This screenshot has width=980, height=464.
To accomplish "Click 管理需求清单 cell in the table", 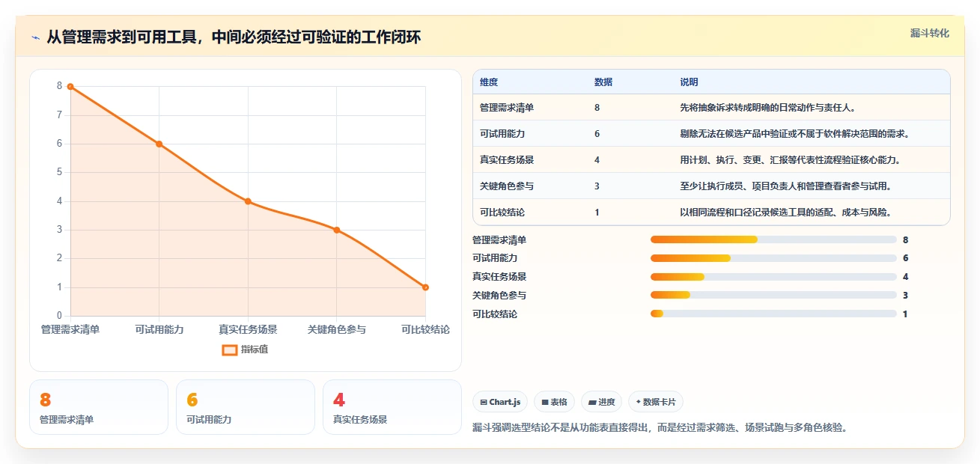I will click(x=507, y=108).
